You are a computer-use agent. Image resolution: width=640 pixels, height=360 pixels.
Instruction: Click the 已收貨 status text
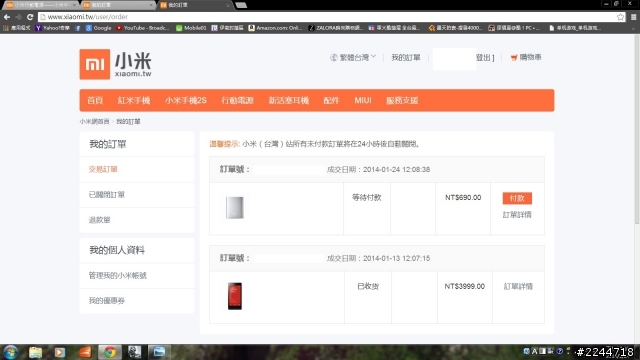368,287
